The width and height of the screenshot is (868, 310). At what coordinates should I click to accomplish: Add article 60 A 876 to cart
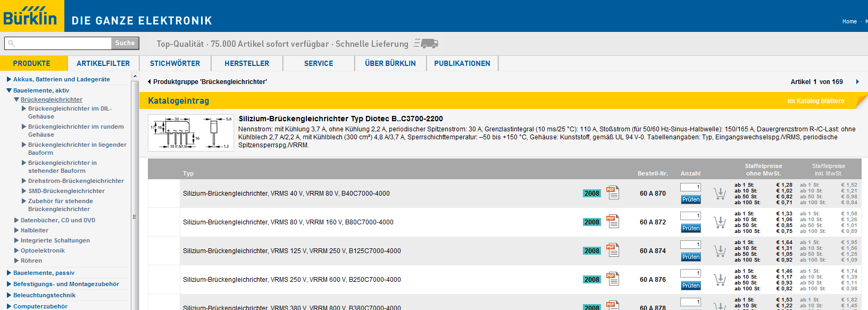[720, 280]
